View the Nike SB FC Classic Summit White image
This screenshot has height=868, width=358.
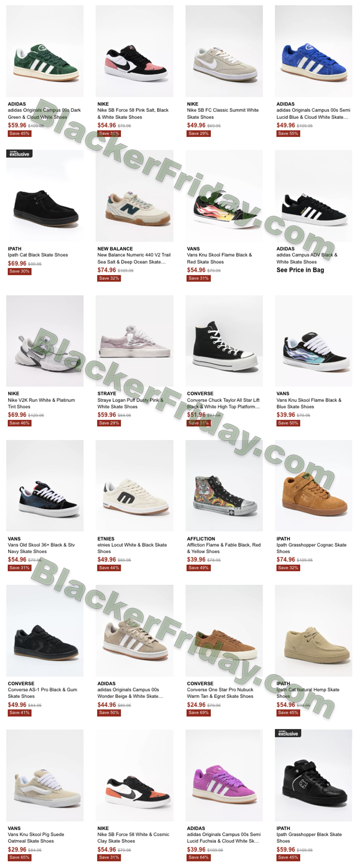tap(224, 51)
